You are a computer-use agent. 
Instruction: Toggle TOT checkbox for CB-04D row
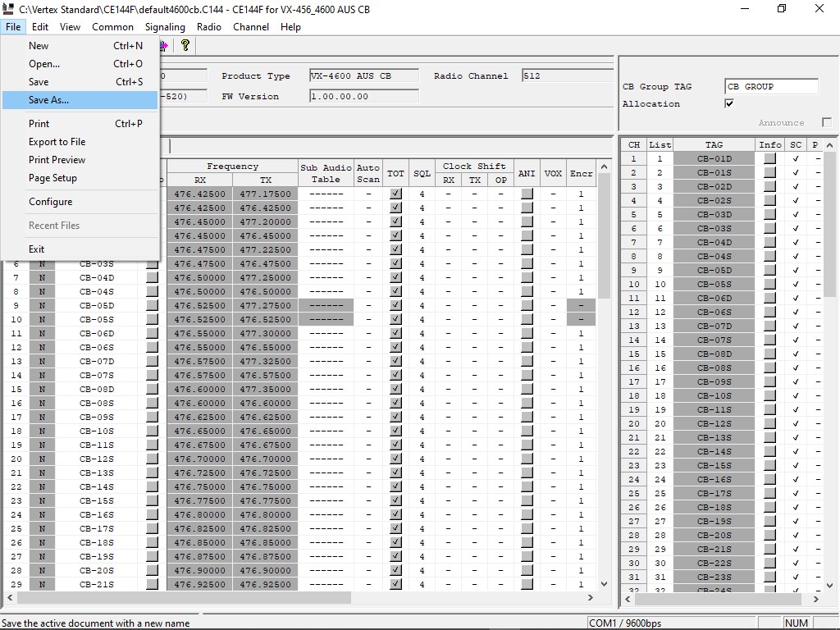click(x=396, y=277)
